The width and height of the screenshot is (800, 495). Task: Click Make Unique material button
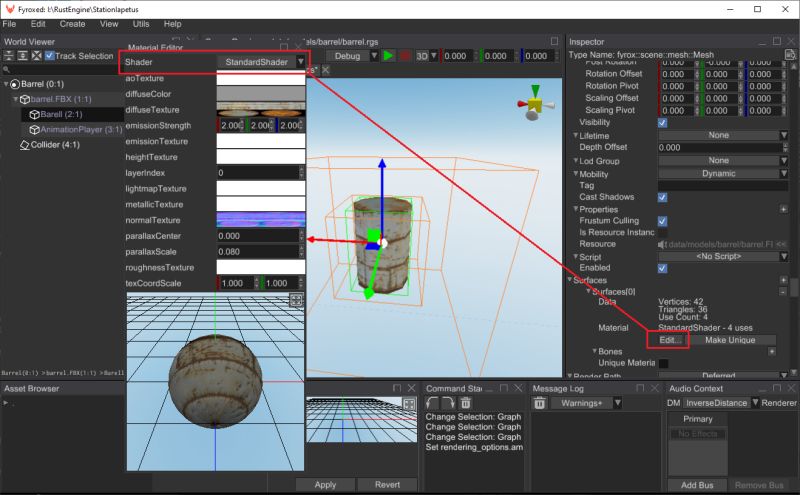pos(730,340)
